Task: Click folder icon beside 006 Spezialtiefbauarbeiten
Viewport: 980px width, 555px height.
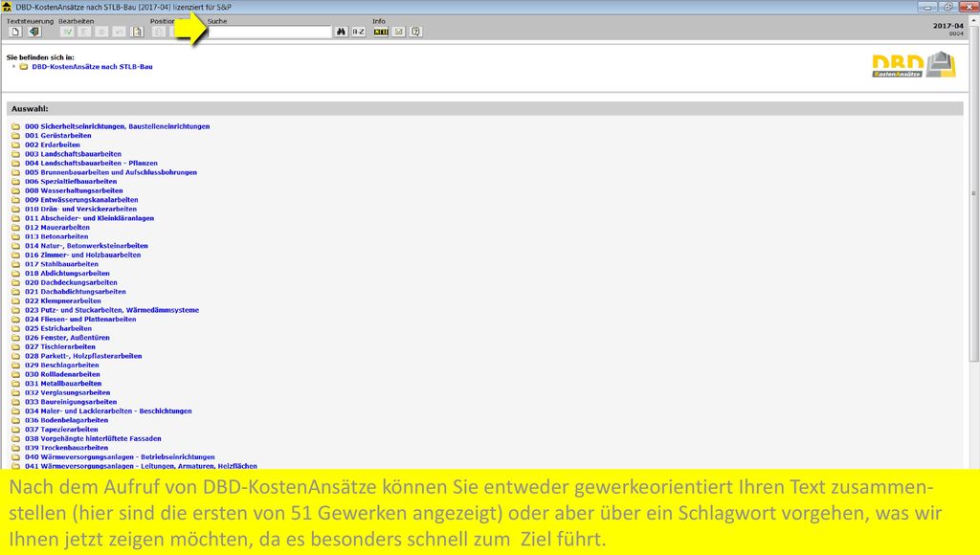Action: pos(15,181)
